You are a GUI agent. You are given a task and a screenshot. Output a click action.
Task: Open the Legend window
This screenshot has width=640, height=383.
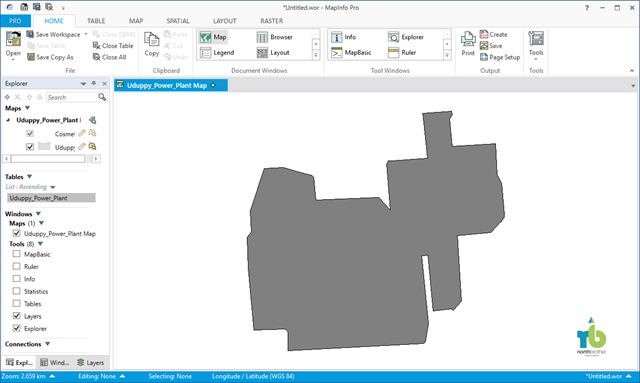217,53
